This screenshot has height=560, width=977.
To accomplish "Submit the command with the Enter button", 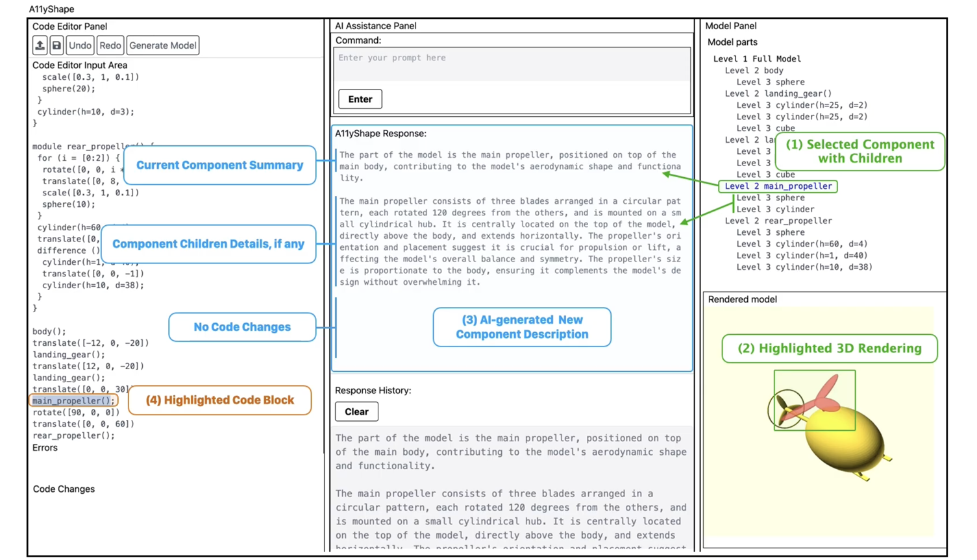I will coord(360,99).
